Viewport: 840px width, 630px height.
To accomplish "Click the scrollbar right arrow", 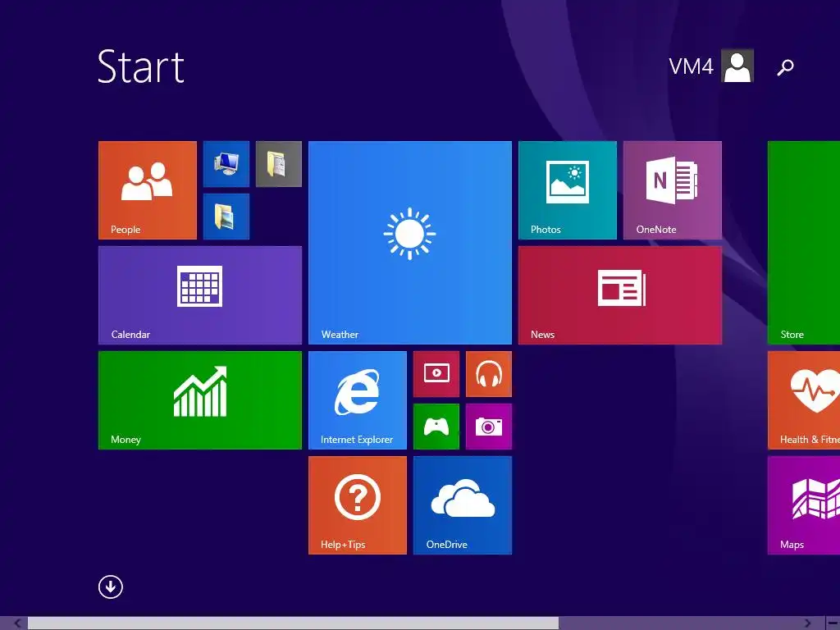I will [807, 623].
